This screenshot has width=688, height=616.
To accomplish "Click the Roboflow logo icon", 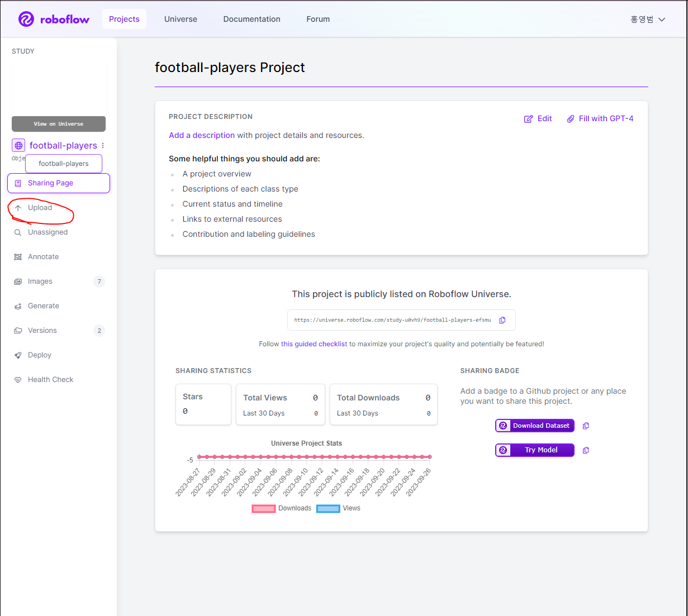I will (x=26, y=19).
